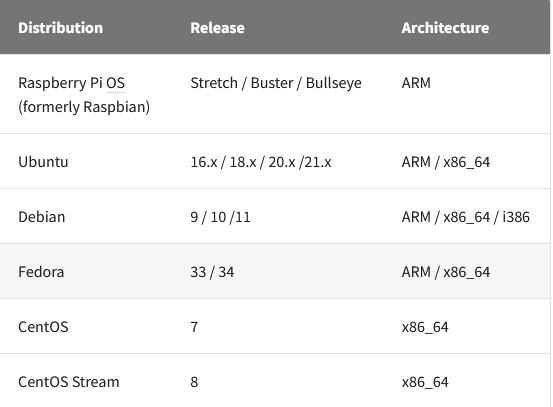Click the Distribution column header

coord(60,28)
